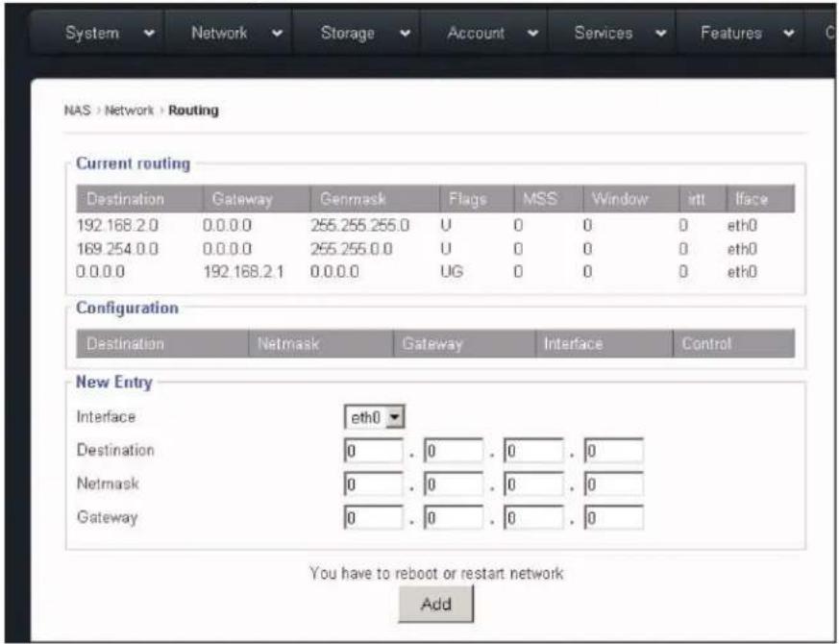This screenshot has width=839, height=644.
Task: Click second octet field of Destination
Action: pos(454,451)
